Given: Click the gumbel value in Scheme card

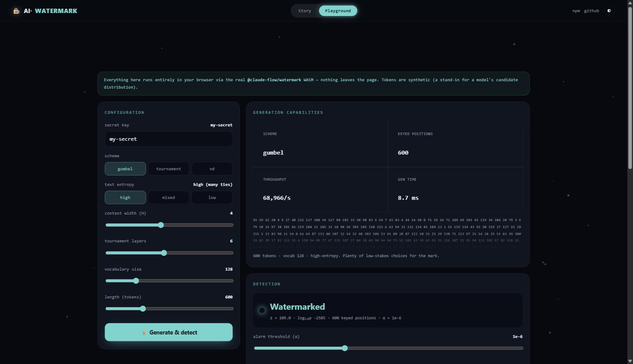Looking at the screenshot, I should pyautogui.click(x=273, y=152).
